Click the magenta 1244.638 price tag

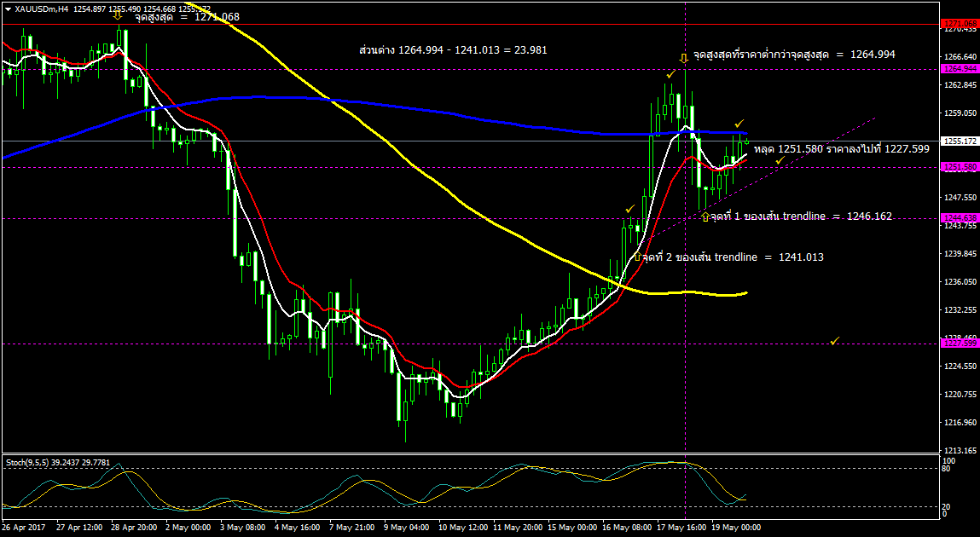click(960, 218)
